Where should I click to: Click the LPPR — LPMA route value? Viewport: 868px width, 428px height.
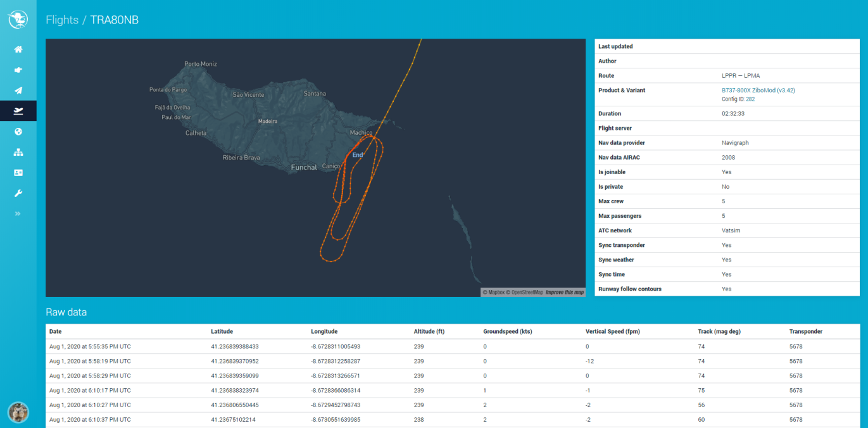click(x=741, y=76)
